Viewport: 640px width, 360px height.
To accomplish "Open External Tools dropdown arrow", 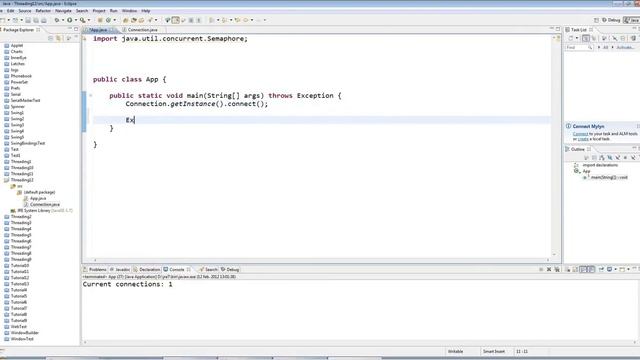I will tap(89, 20).
